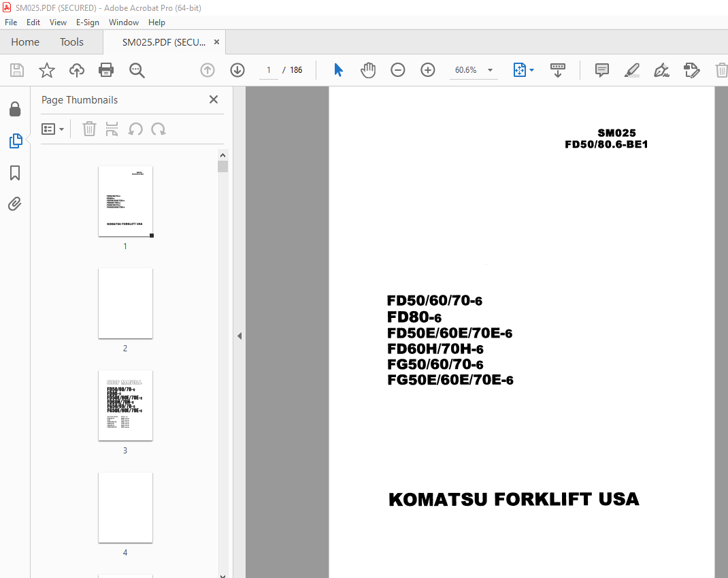This screenshot has height=578, width=728.
Task: Click the Fit page view icon
Action: coord(520,70)
